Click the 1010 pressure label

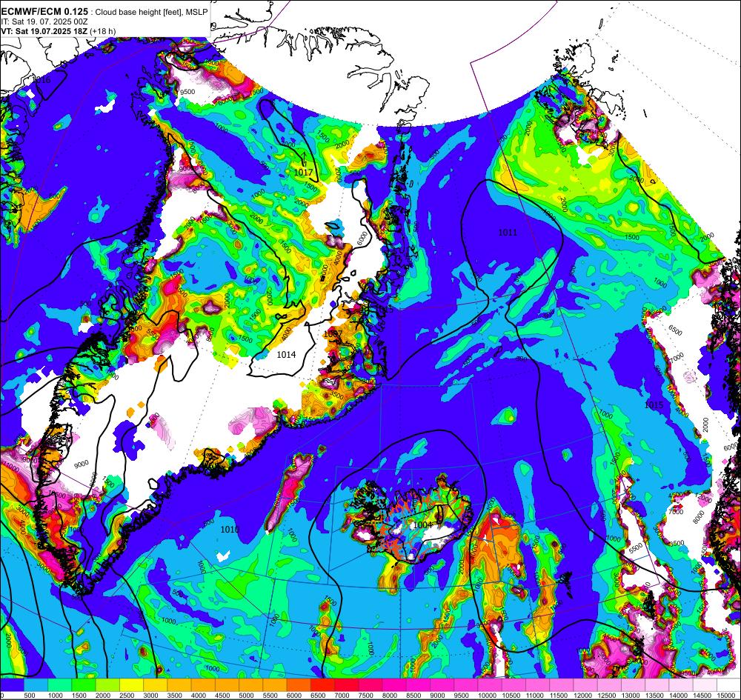230,530
